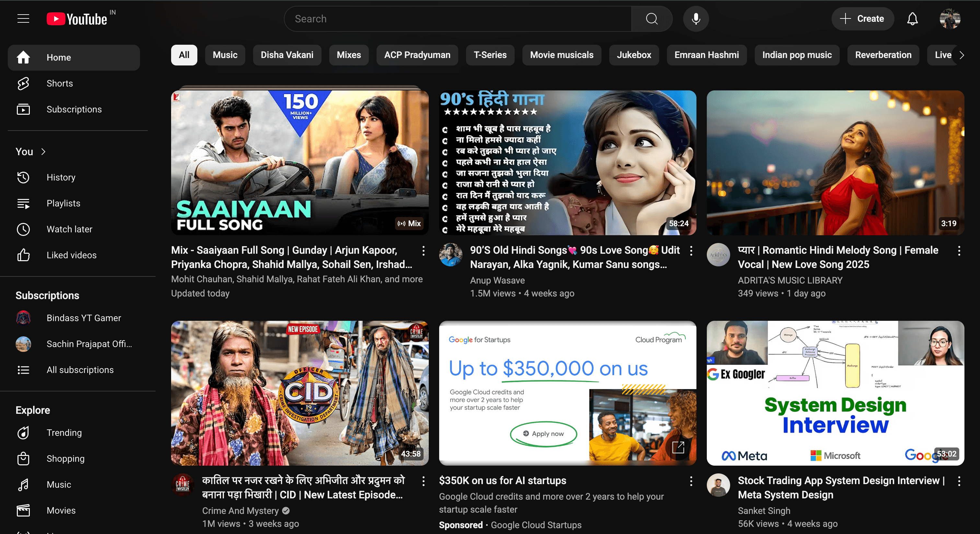Select the Music category chip
980x534 pixels.
[225, 55]
